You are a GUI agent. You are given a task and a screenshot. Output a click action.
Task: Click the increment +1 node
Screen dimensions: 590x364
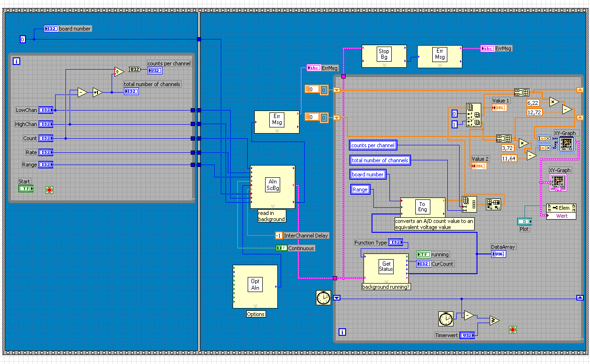[97, 92]
